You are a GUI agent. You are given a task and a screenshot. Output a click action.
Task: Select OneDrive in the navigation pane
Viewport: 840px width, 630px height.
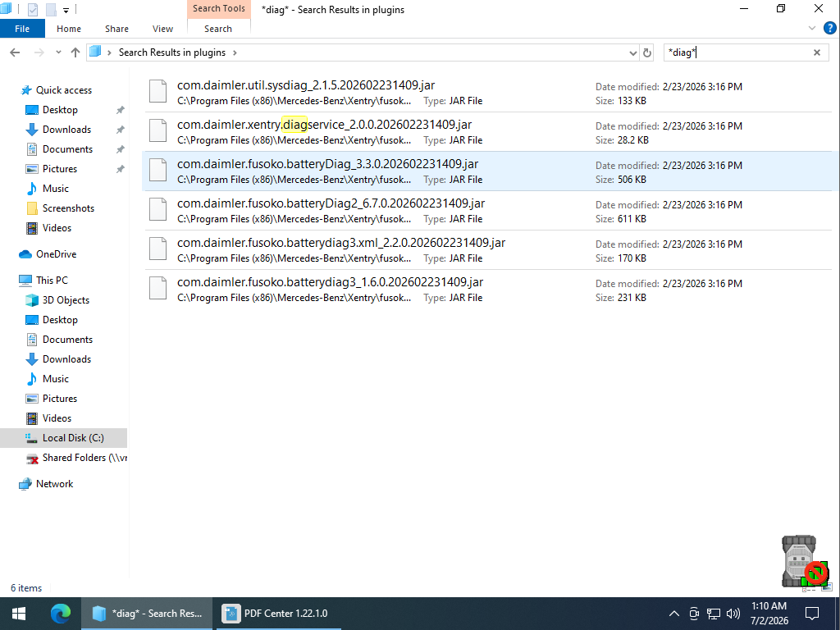point(56,254)
